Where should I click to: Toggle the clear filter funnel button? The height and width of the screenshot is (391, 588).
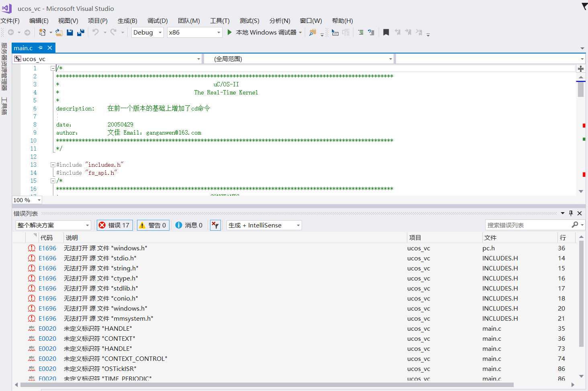coord(215,225)
